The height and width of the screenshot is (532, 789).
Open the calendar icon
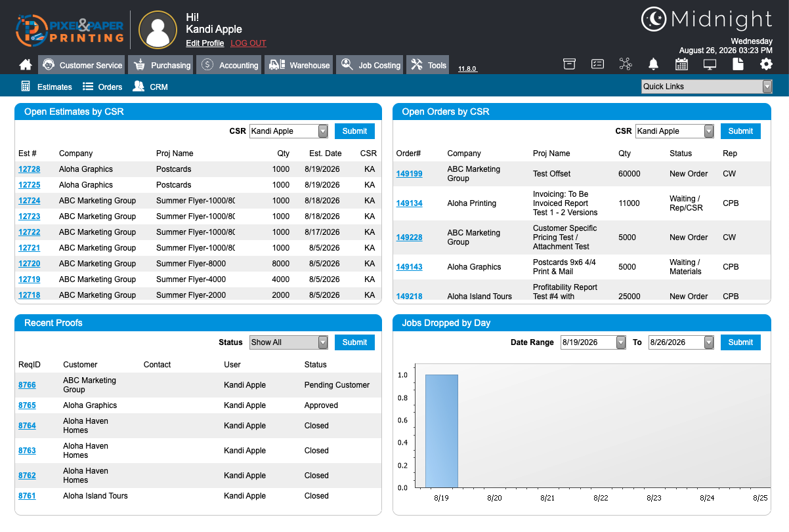click(681, 64)
